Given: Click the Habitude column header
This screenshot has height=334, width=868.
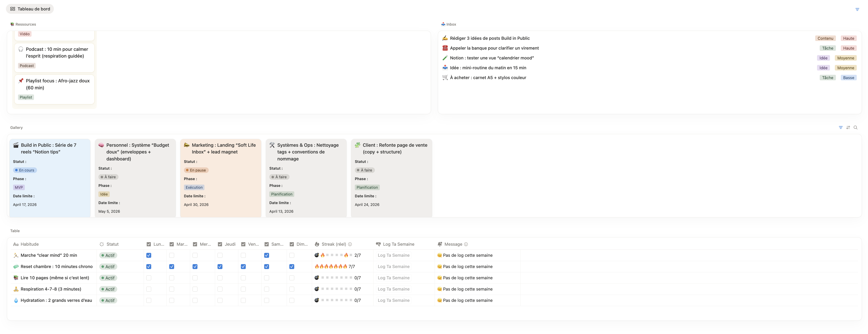Looking at the screenshot, I should click(x=29, y=244).
